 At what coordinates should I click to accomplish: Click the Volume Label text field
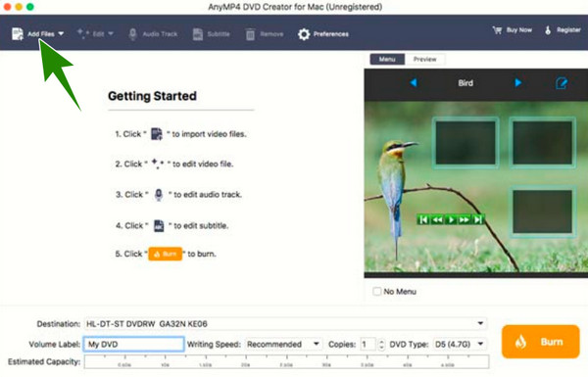(x=134, y=344)
